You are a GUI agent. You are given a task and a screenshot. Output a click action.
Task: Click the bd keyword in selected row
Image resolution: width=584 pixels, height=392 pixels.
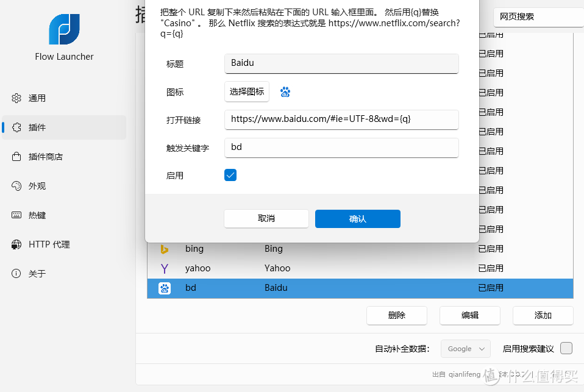[191, 288]
